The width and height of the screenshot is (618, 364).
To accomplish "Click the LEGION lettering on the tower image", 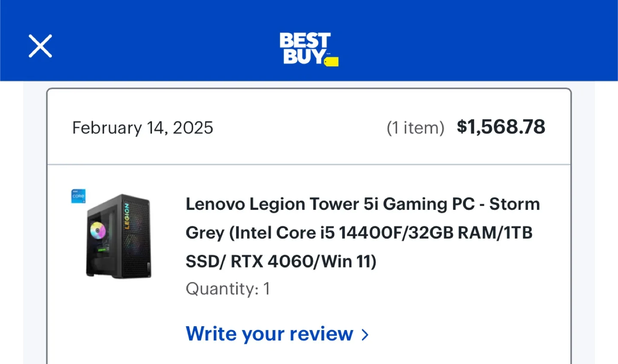I will coord(127,216).
